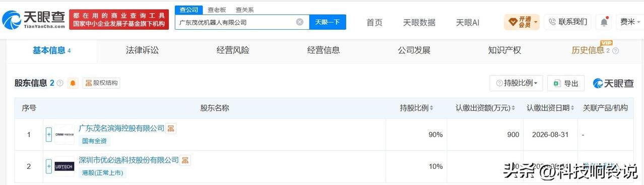The width and height of the screenshot is (644, 185).
Task: Open the 开通会员 dropdown menu
Action: click(x=522, y=22)
